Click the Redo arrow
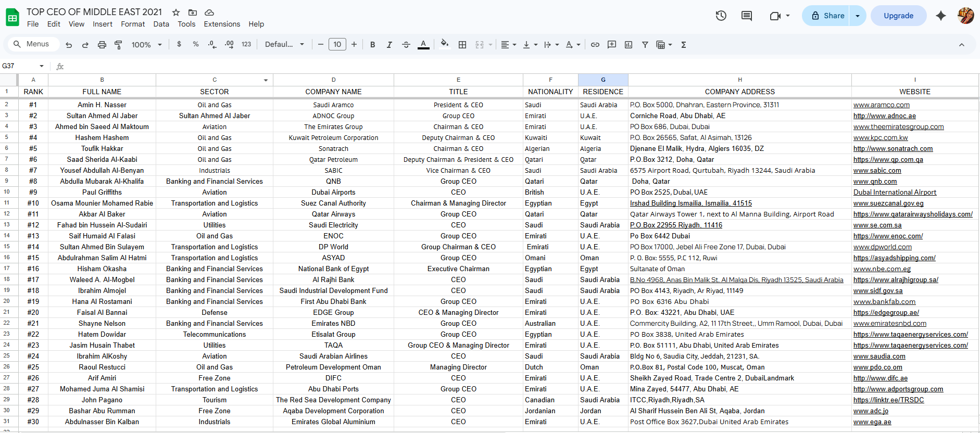This screenshot has width=980, height=433. (x=85, y=45)
